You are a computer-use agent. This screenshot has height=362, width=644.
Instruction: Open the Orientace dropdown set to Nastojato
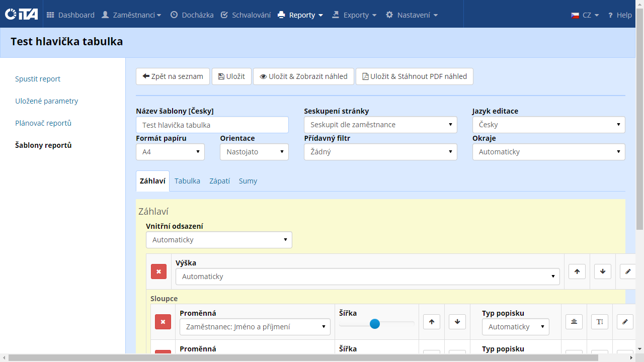pos(254,152)
